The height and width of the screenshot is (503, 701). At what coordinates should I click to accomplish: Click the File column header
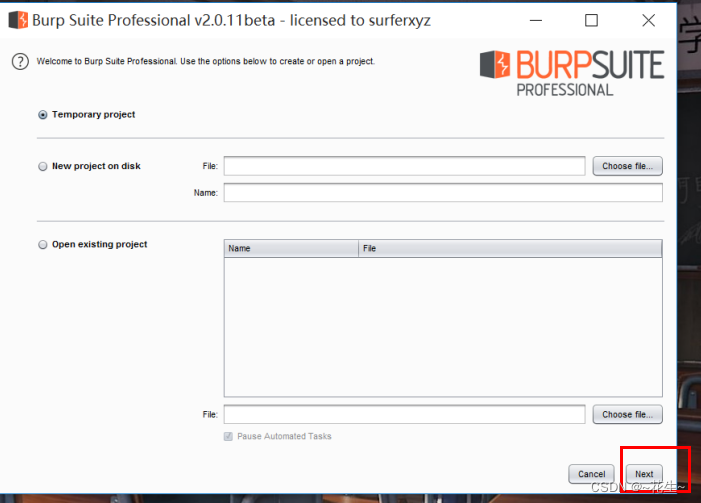tap(510, 249)
